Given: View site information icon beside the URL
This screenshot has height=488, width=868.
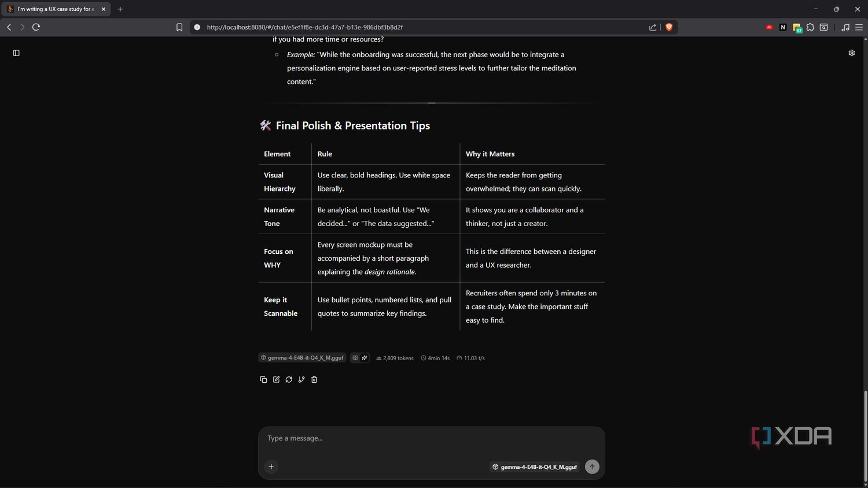Looking at the screenshot, I should click(x=197, y=27).
